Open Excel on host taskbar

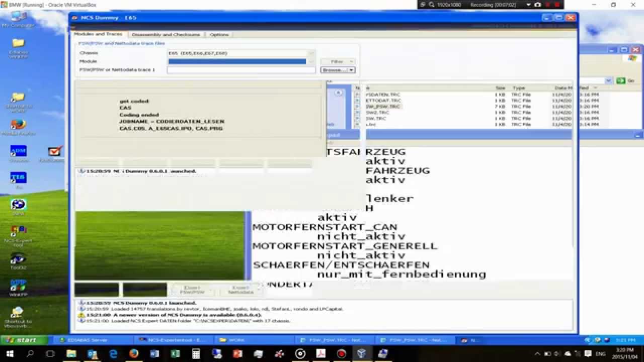click(175, 354)
